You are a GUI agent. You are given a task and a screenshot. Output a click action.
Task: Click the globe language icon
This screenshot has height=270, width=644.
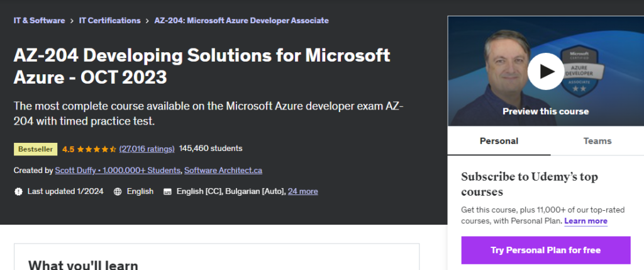click(118, 191)
